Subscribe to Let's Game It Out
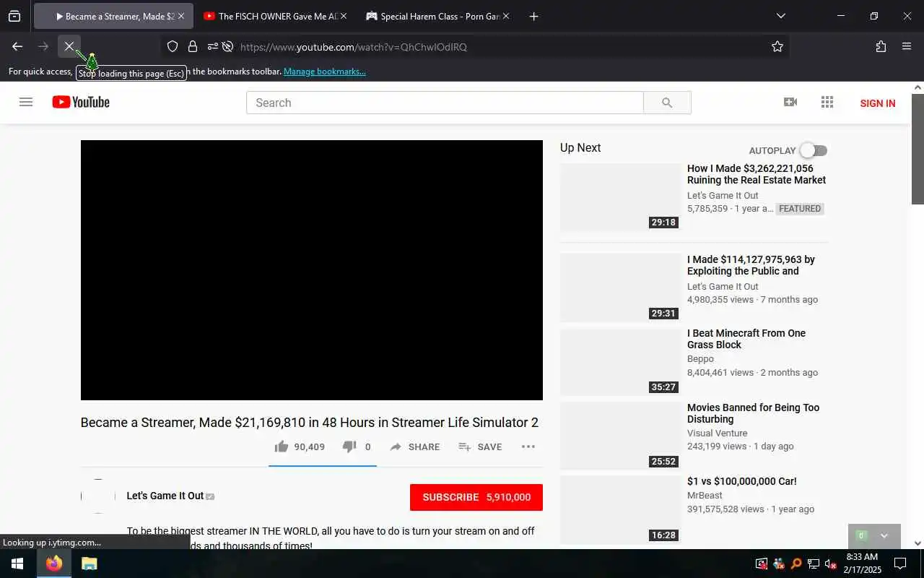Viewport: 924px width, 578px height. [x=476, y=497]
